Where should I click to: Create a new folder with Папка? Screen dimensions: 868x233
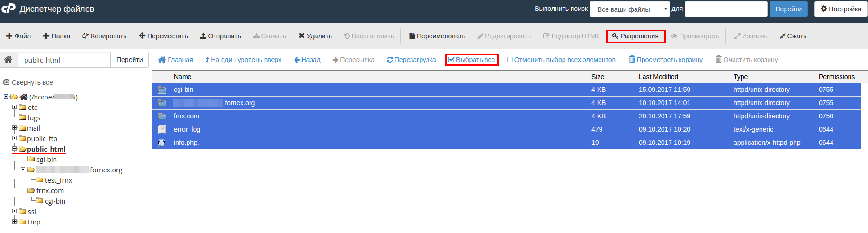(x=56, y=36)
